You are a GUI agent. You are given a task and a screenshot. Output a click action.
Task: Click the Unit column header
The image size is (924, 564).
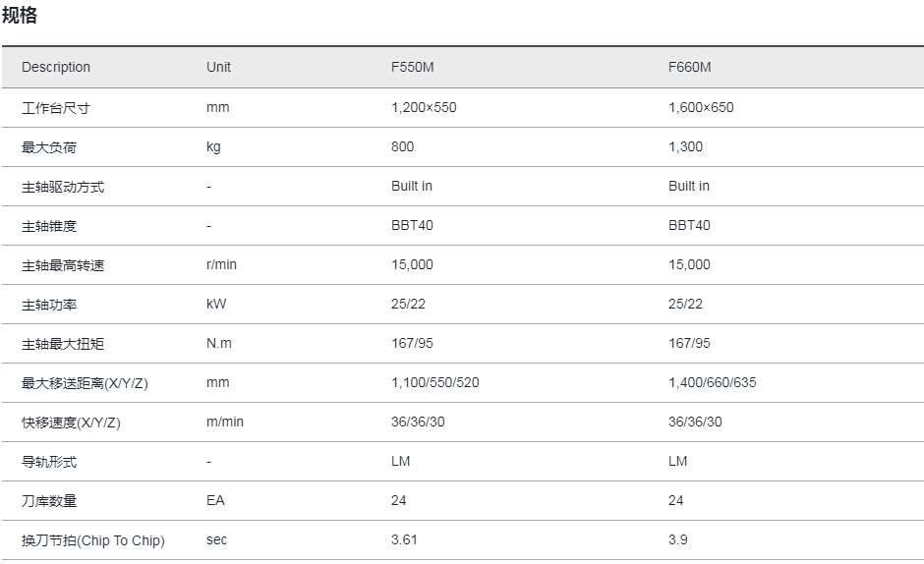click(218, 67)
